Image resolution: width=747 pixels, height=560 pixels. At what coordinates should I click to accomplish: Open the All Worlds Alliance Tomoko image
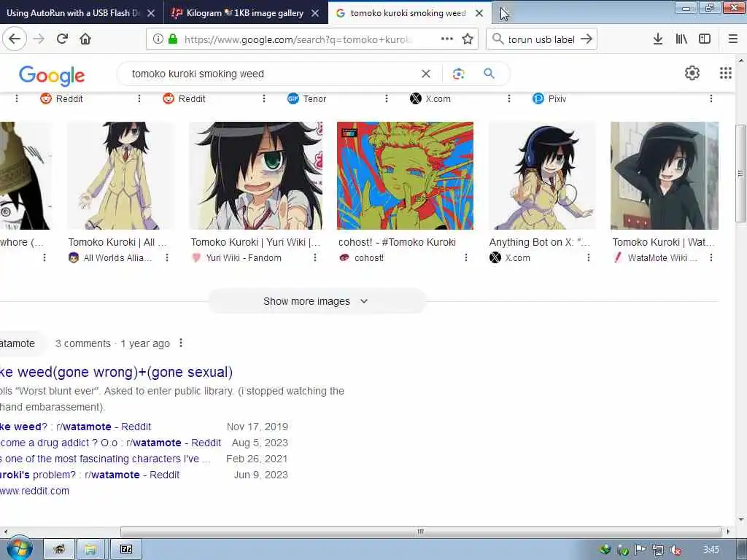pyautogui.click(x=120, y=176)
